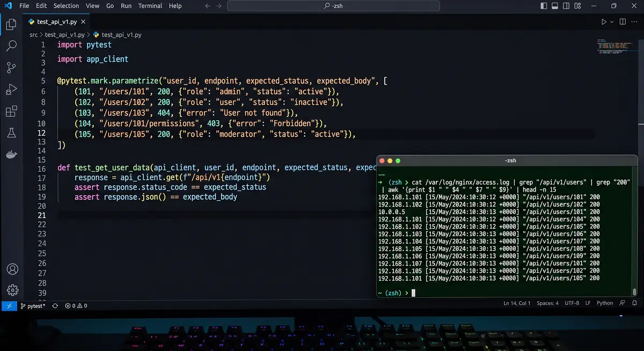Screen dimensions: 644x351
Task: Customize layout with the title bar icon
Action: pos(578,6)
